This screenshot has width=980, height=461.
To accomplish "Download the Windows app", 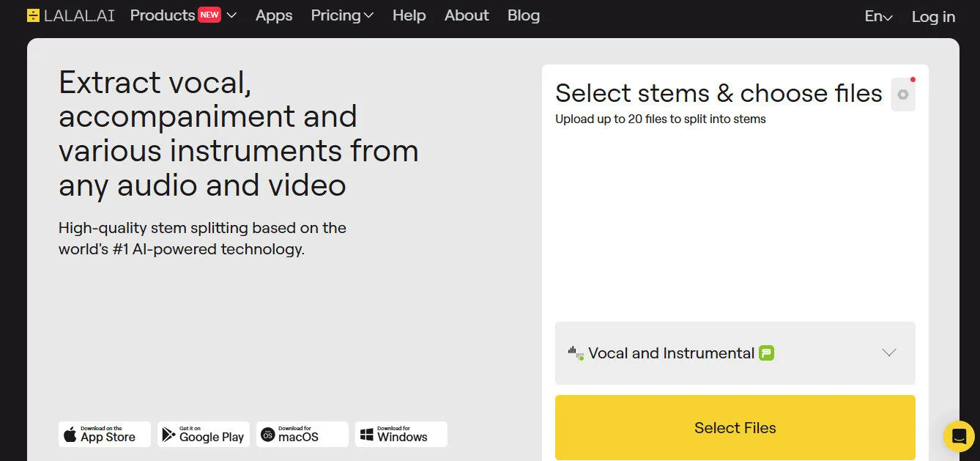I will (x=401, y=435).
